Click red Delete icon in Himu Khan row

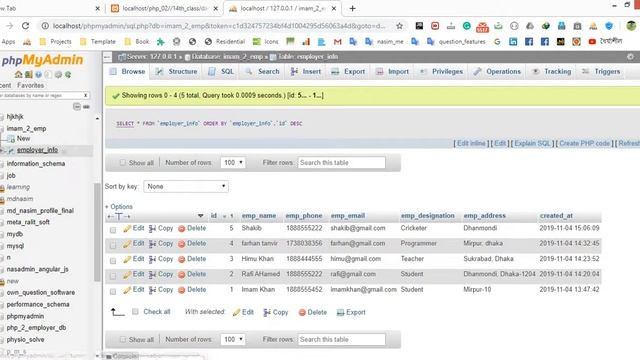(x=182, y=260)
